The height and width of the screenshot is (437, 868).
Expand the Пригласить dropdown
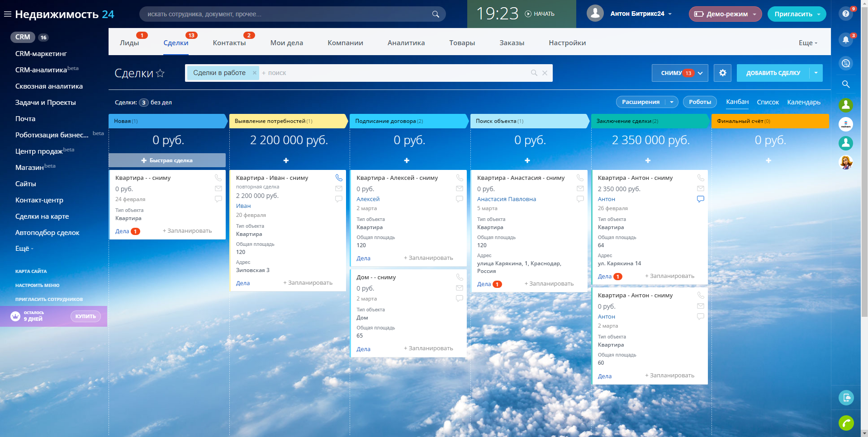coord(819,14)
